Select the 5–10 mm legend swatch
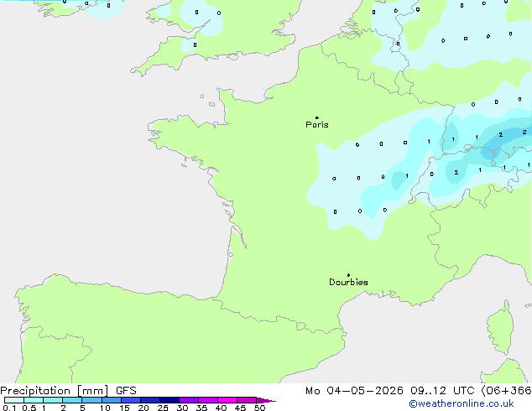The height and width of the screenshot is (411, 532). coord(91,400)
